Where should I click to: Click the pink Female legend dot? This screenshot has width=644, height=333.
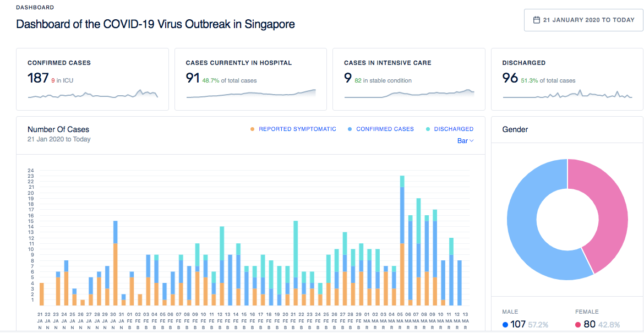578,325
